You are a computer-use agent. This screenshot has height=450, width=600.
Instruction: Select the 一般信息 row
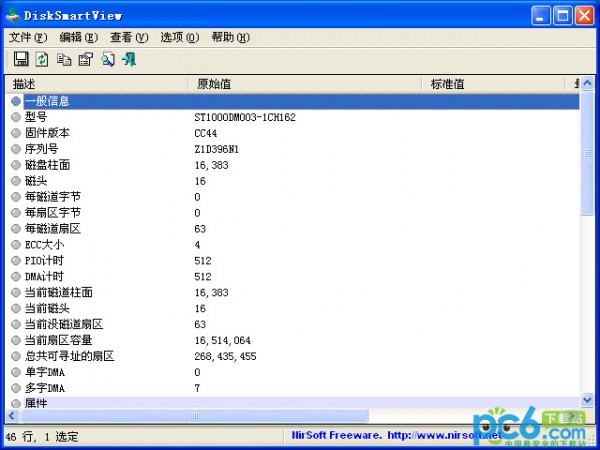tap(293, 101)
